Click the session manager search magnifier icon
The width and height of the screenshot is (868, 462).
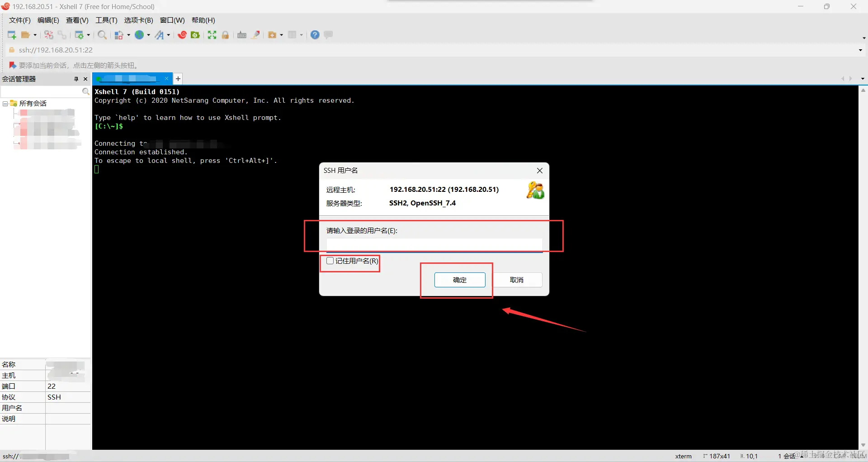(x=86, y=92)
